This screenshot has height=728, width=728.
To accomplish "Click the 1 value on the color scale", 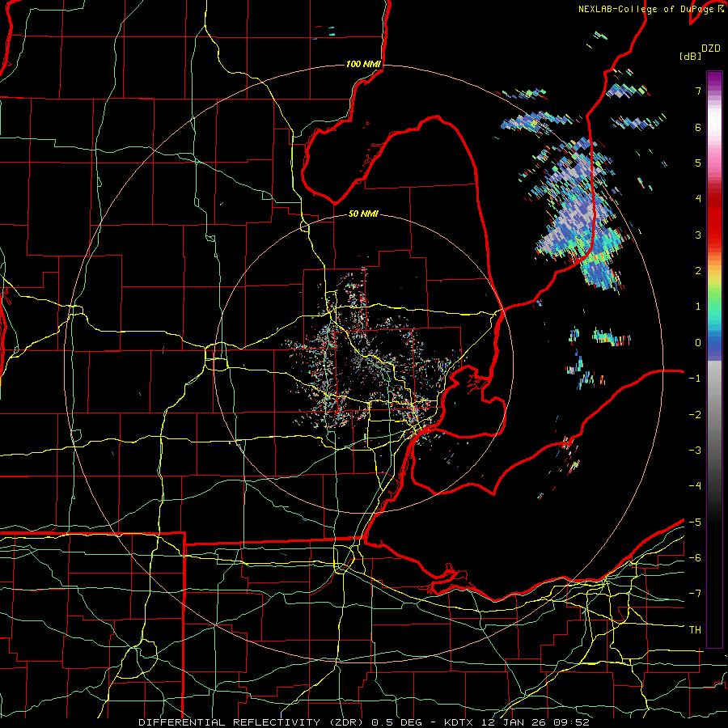I will 698,307.
